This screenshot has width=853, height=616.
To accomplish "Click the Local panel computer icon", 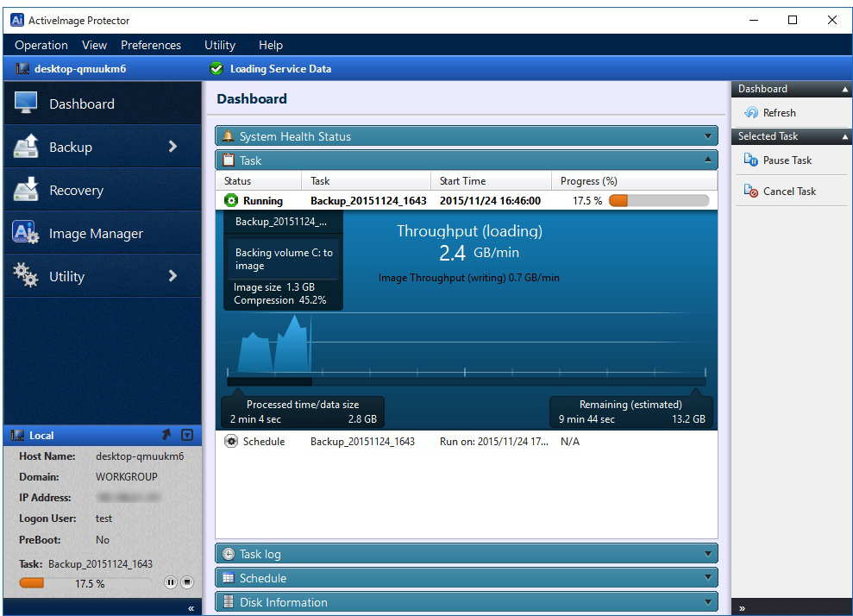I will coord(17,436).
